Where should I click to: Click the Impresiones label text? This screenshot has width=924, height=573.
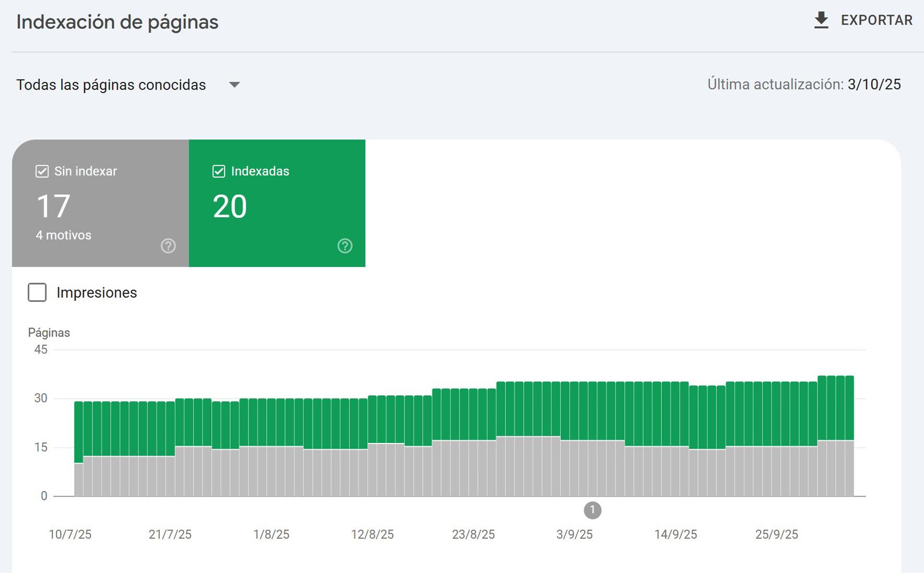pos(97,293)
